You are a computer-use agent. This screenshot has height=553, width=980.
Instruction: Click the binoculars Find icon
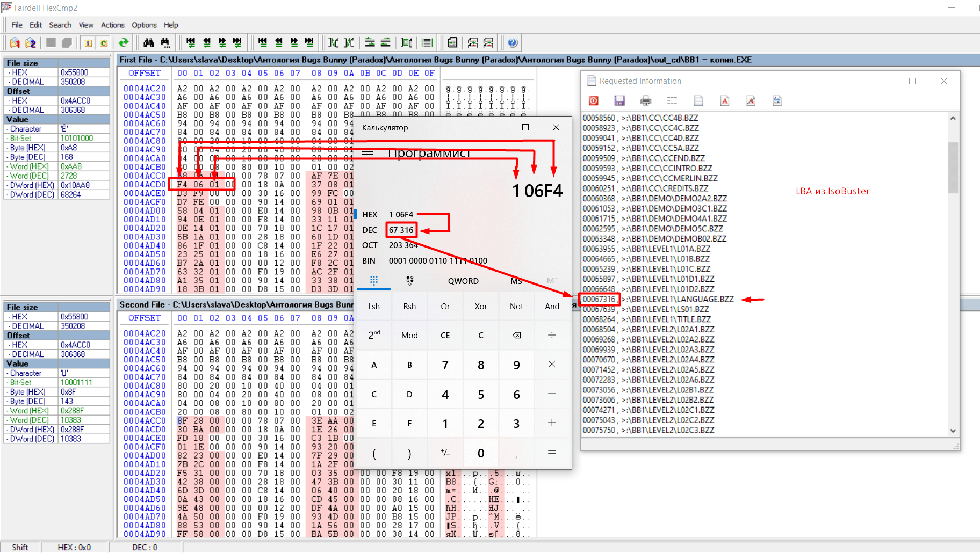click(x=149, y=42)
